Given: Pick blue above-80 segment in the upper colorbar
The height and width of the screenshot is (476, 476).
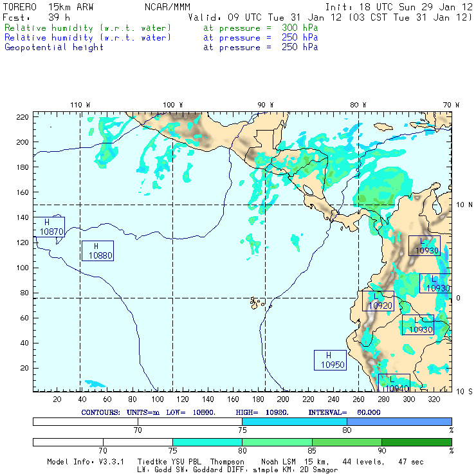Looking at the screenshot, I should pyautogui.click(x=399, y=421).
